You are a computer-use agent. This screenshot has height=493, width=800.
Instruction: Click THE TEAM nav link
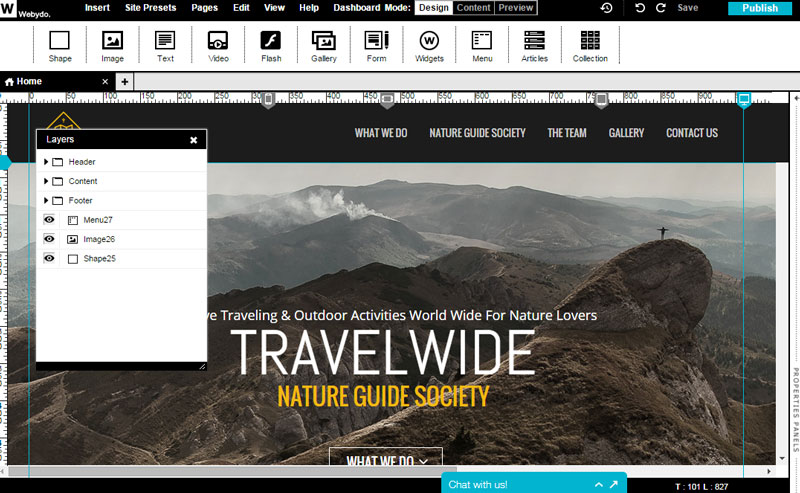567,133
